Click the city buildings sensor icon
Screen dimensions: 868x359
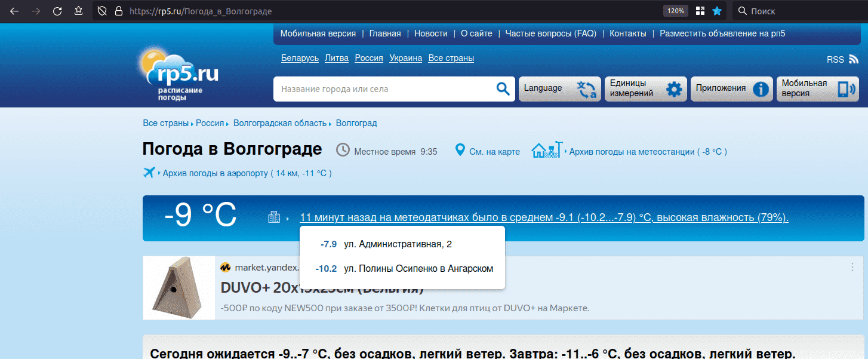tap(274, 217)
